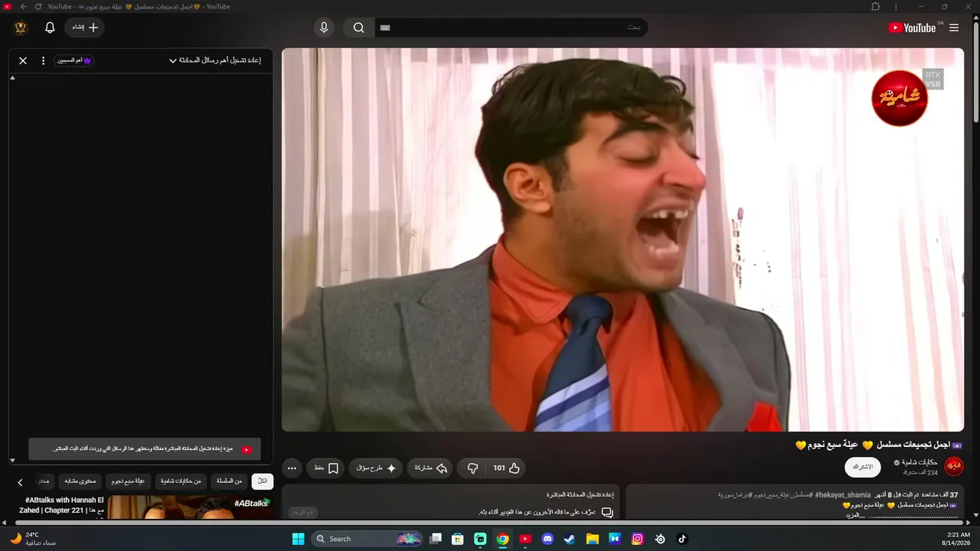Close the live chat replay panel
The width and height of the screenshot is (980, 551).
(23, 60)
